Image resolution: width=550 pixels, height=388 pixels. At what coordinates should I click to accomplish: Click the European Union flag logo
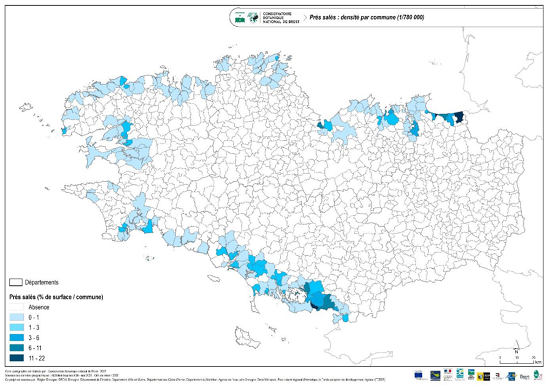click(418, 375)
